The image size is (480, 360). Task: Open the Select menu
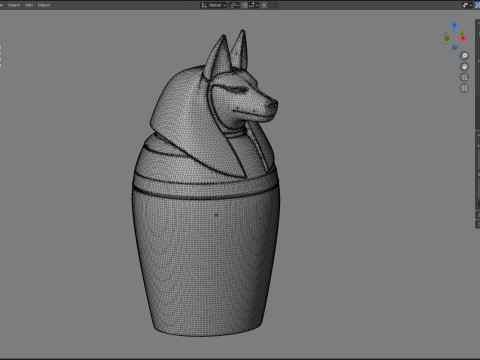pos(14,5)
